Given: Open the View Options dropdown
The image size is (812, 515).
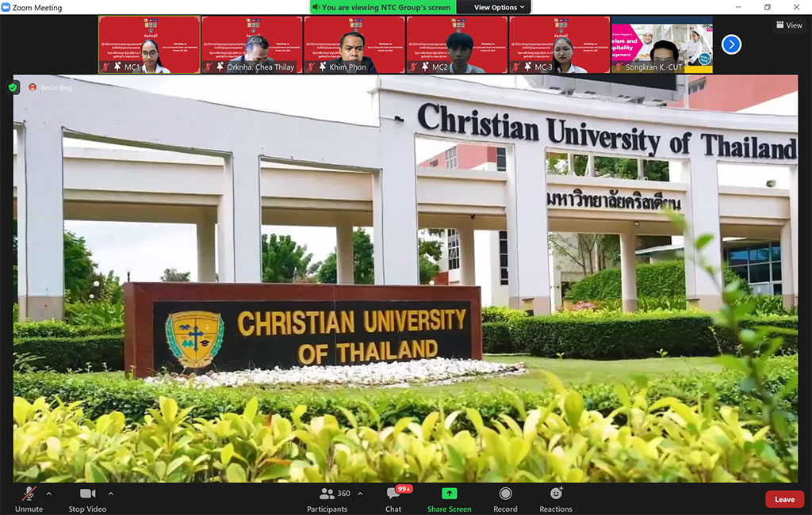Looking at the screenshot, I should pyautogui.click(x=500, y=7).
